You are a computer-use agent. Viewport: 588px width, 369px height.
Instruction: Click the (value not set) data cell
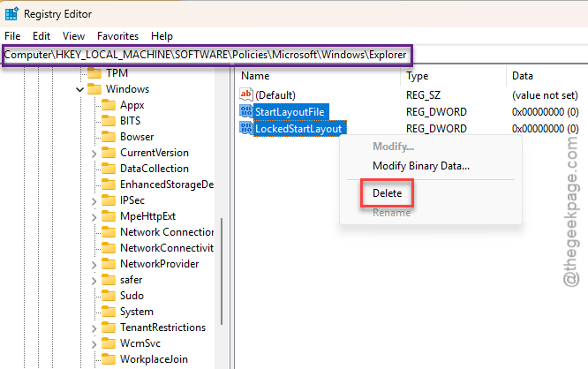tap(545, 95)
